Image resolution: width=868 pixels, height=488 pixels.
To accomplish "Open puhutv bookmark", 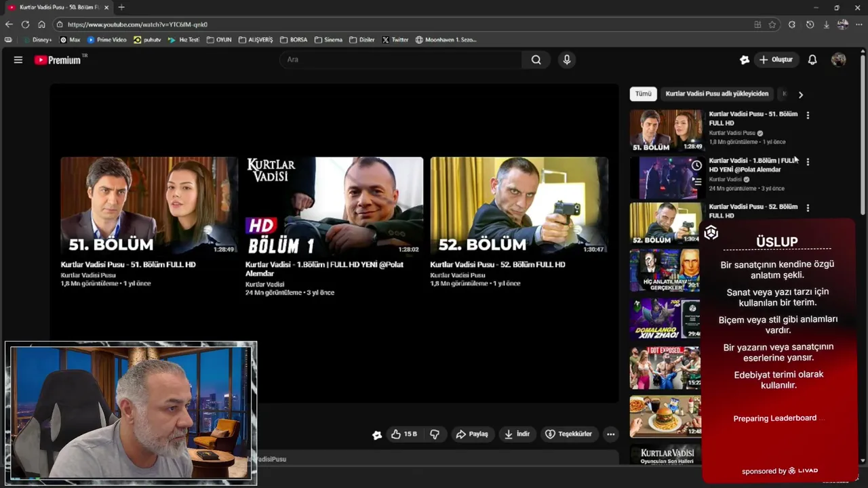I will coord(148,40).
